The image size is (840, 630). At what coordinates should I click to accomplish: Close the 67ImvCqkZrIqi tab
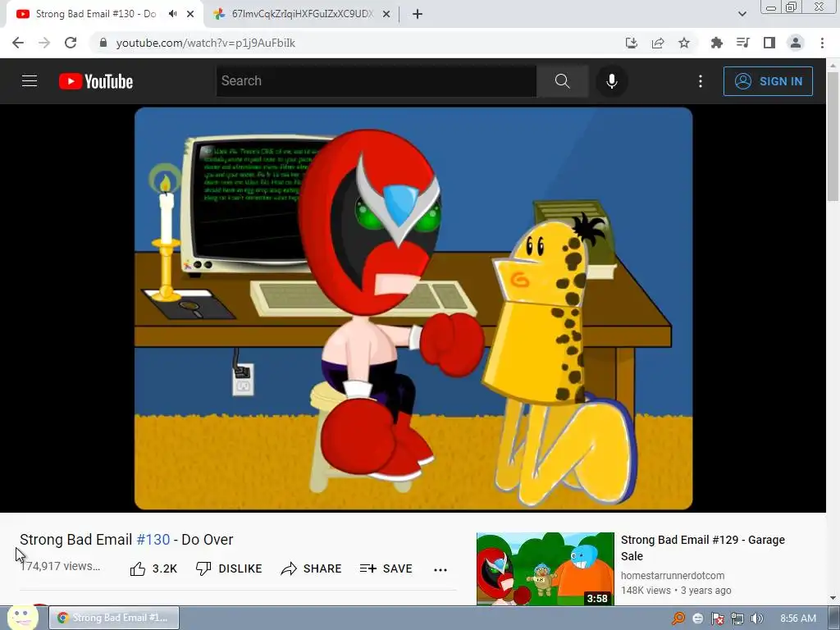point(386,14)
